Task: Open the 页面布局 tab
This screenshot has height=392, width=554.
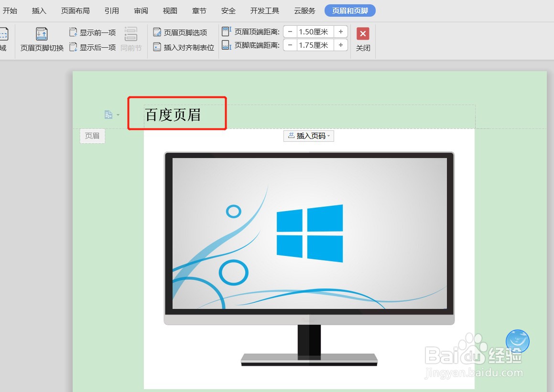Action: pyautogui.click(x=75, y=11)
